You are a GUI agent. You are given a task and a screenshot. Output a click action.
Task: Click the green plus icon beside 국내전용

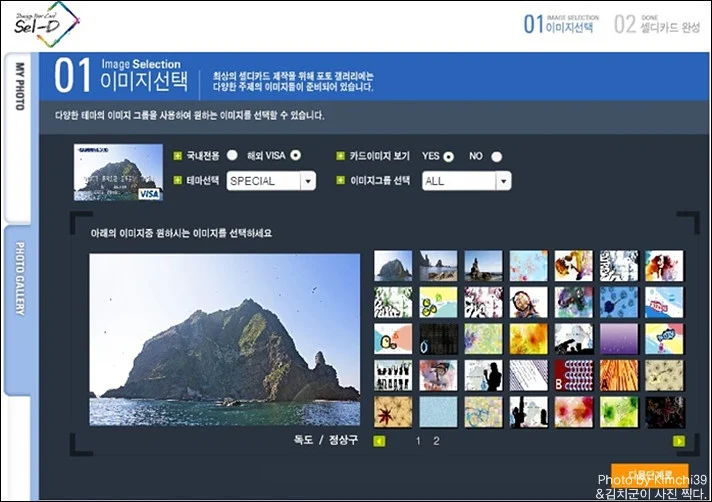(x=178, y=156)
